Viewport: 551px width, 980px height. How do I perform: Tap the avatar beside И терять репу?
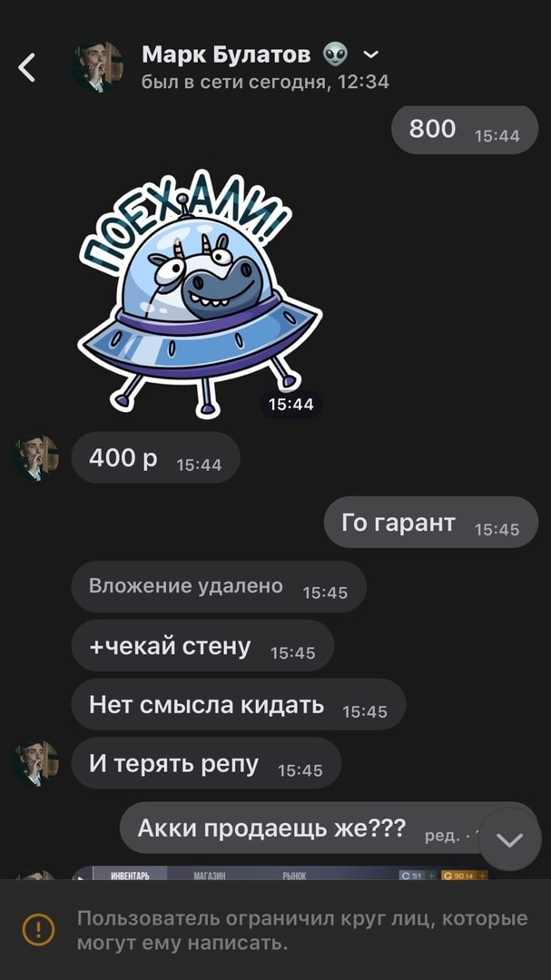[x=36, y=764]
